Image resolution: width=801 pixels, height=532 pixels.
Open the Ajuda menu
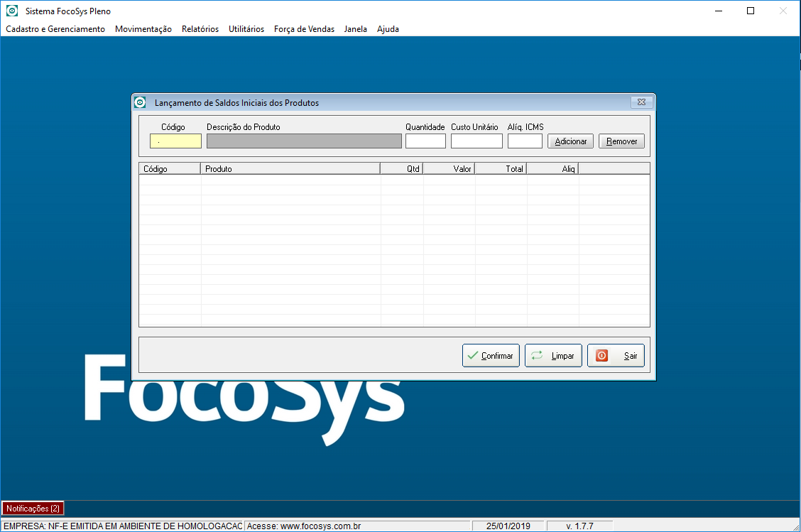click(x=388, y=29)
